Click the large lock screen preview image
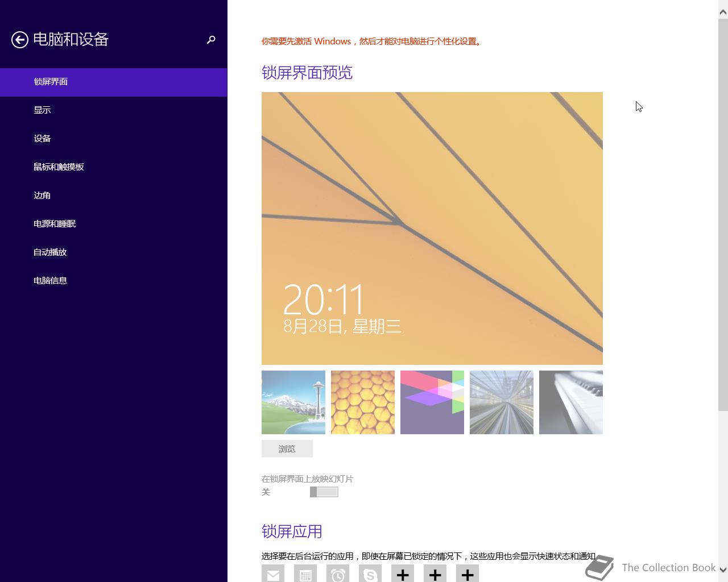This screenshot has height=582, width=728. (x=432, y=228)
